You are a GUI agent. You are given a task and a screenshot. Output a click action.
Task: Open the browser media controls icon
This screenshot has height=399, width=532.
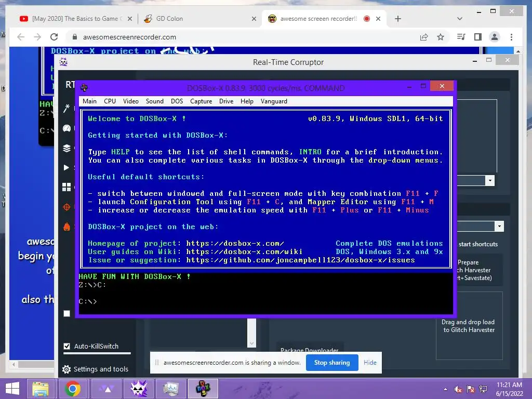tap(461, 37)
